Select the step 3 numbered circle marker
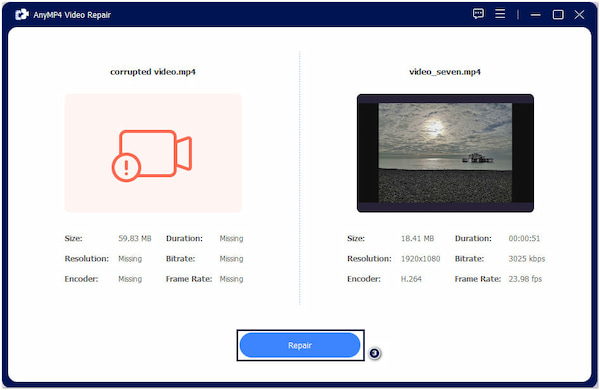600x390 pixels. pyautogui.click(x=375, y=353)
